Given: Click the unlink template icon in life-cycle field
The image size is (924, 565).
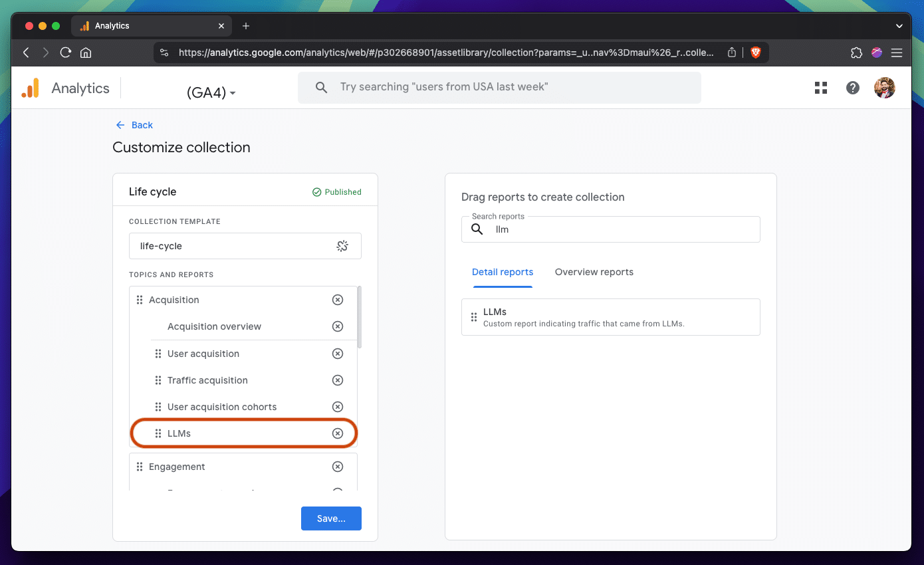Looking at the screenshot, I should 342,246.
